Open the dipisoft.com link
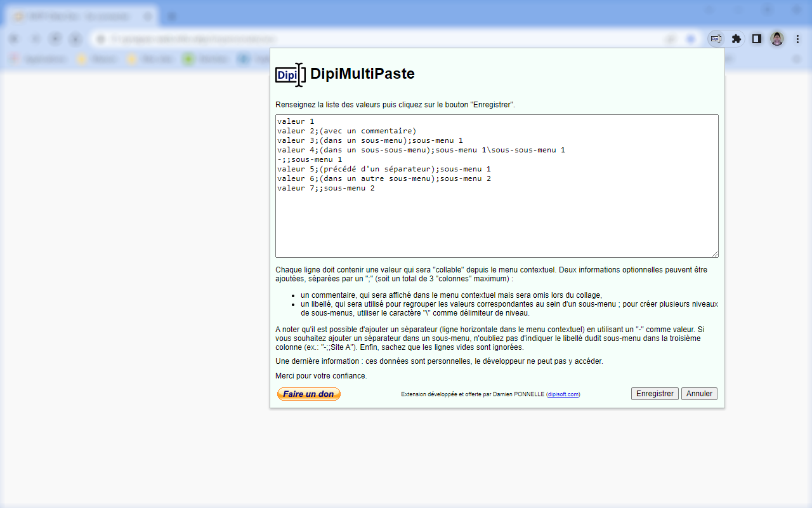812x508 pixels. click(x=563, y=394)
